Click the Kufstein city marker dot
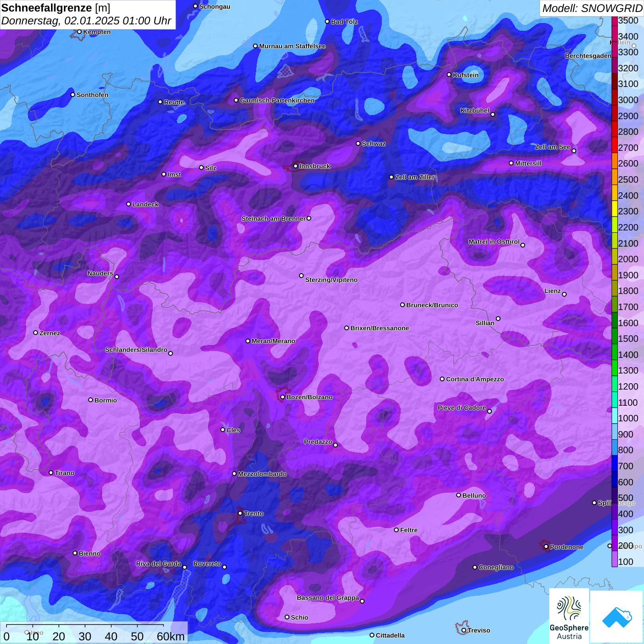Viewport: 644px width, 644px height. [449, 75]
